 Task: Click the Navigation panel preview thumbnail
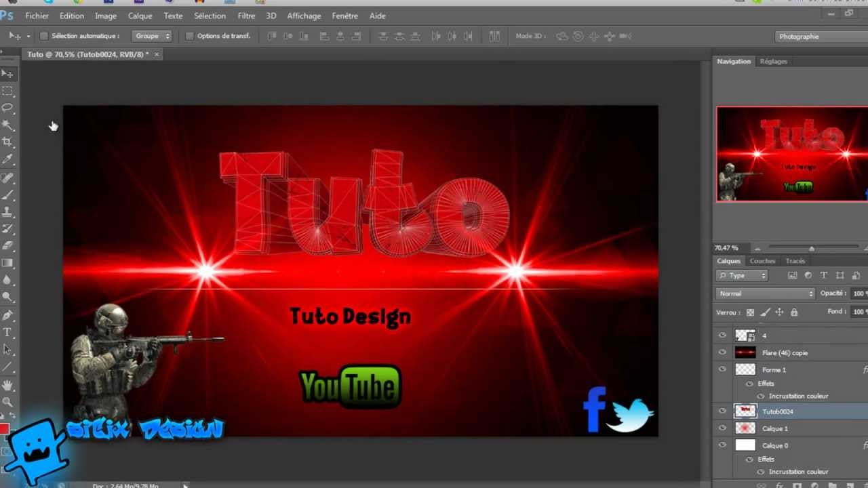792,155
